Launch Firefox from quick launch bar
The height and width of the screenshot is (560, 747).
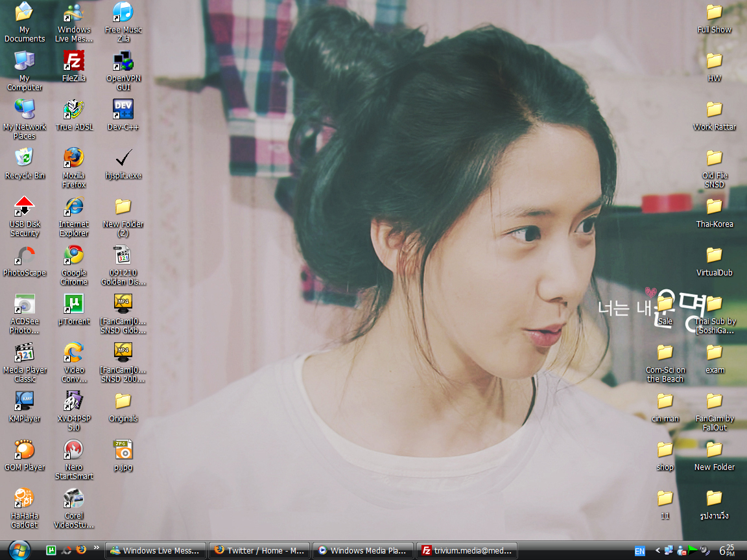(81, 550)
